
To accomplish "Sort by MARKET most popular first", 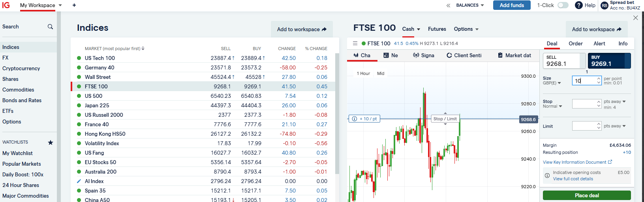I will (x=115, y=49).
